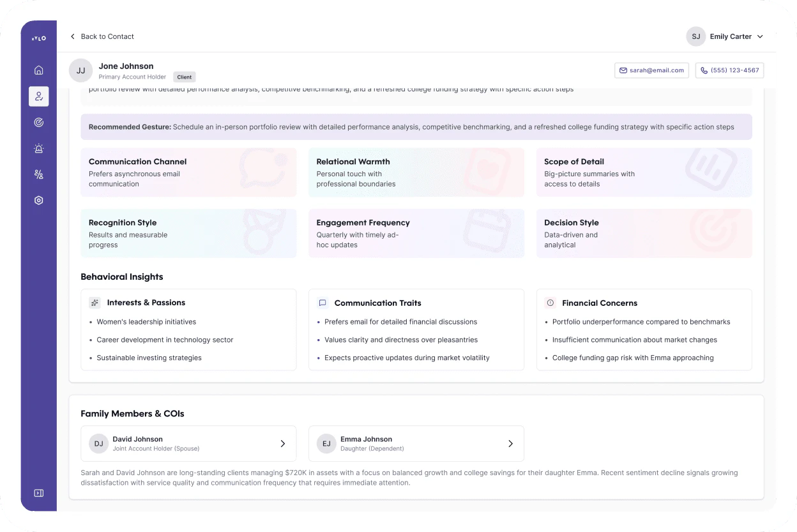
Task: Click the (555) 123-4567 phone button
Action: 729,70
